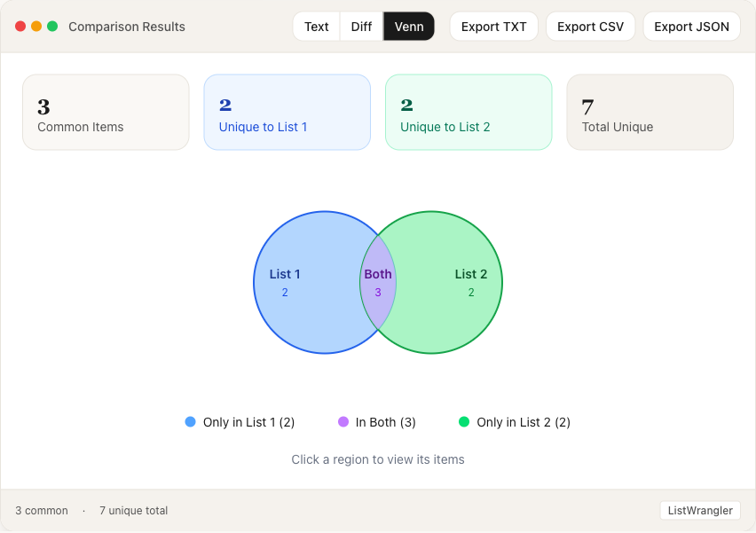Click the Both overlap region of the Venn diagram
Screen dimensions: 756x533
click(378, 283)
